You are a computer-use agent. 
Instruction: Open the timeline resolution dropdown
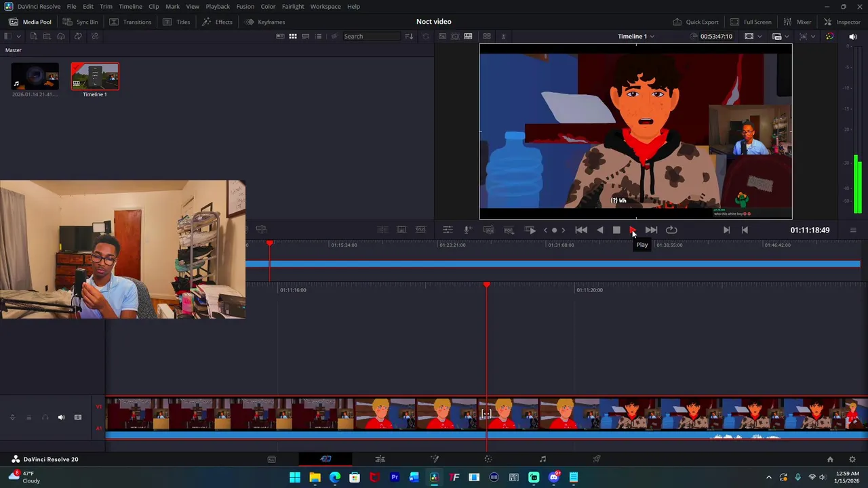pyautogui.click(x=780, y=36)
